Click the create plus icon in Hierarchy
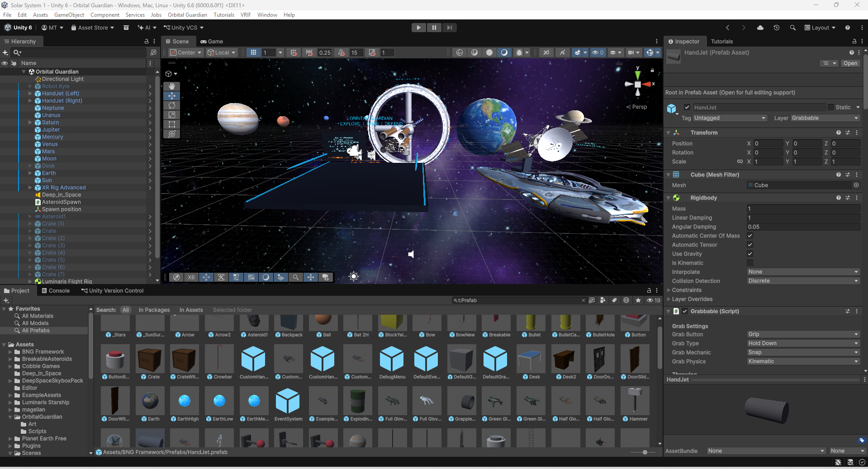The image size is (868, 469). (5, 52)
